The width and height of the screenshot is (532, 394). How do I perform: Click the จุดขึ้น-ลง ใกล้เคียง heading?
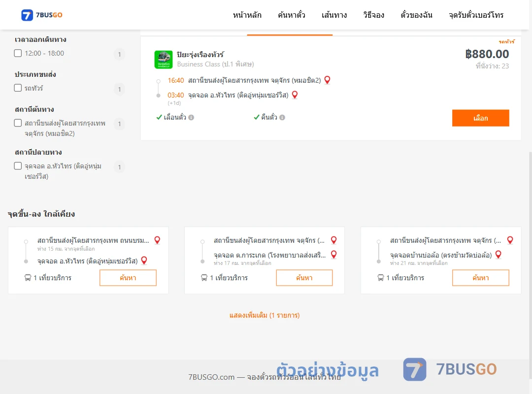(41, 214)
